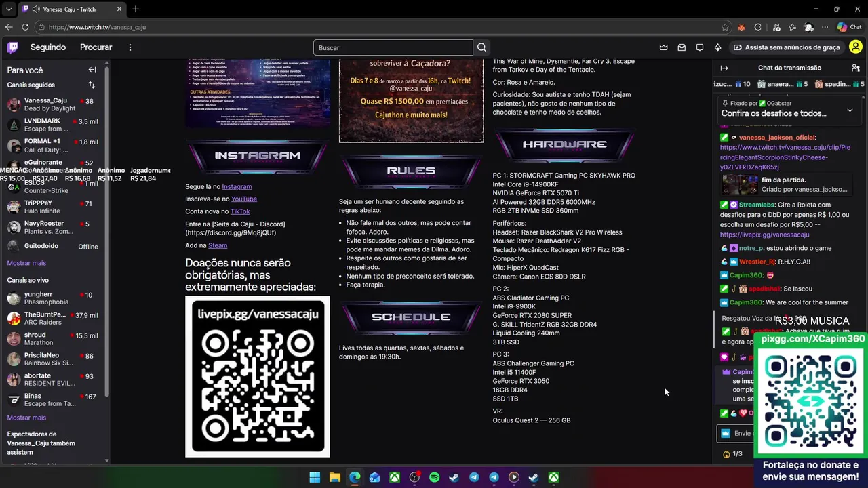Viewport: 868px width, 488px height.
Task: Select the Vanessa_Caju - Twitch tab
Action: click(x=72, y=9)
